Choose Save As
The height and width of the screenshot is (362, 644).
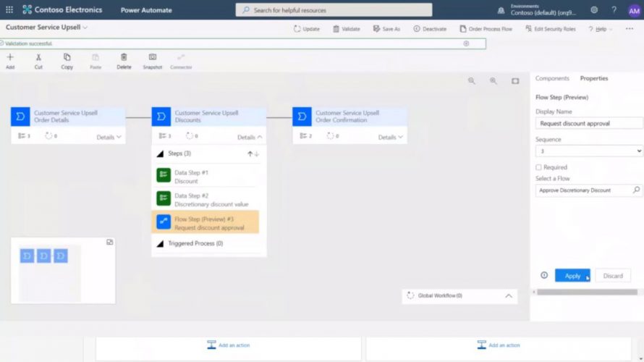(386, 29)
